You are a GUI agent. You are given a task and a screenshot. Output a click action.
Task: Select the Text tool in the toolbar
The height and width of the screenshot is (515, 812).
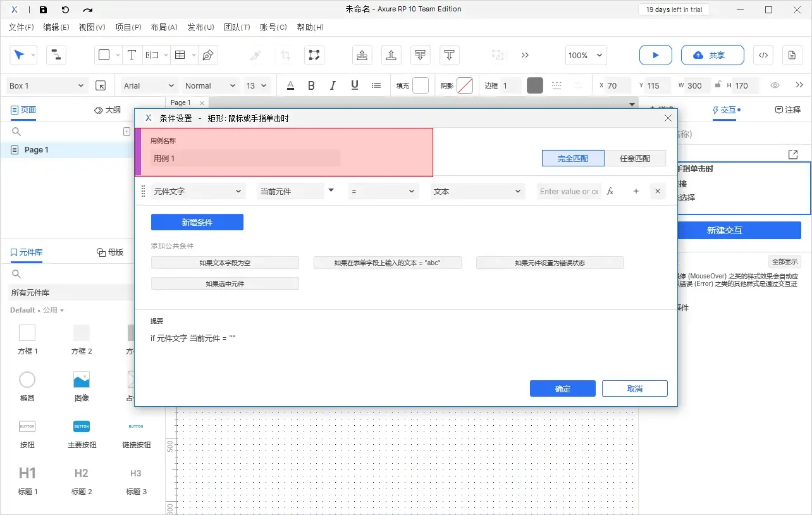132,55
